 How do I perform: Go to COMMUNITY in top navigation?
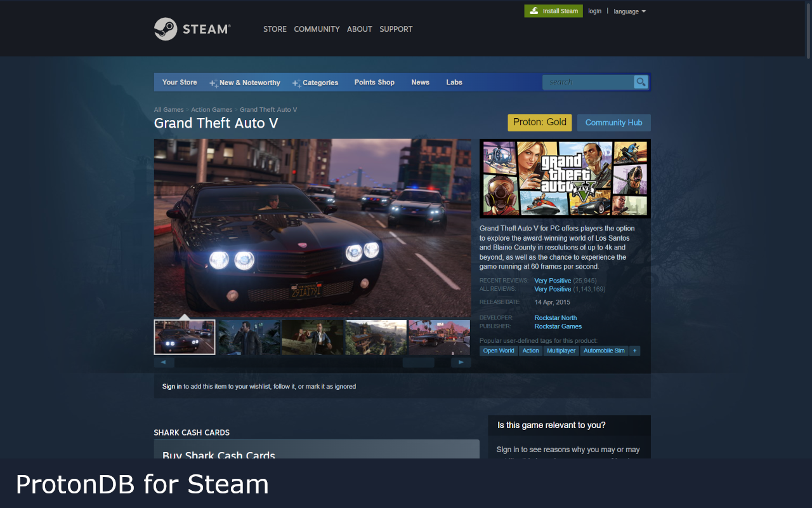(x=317, y=29)
